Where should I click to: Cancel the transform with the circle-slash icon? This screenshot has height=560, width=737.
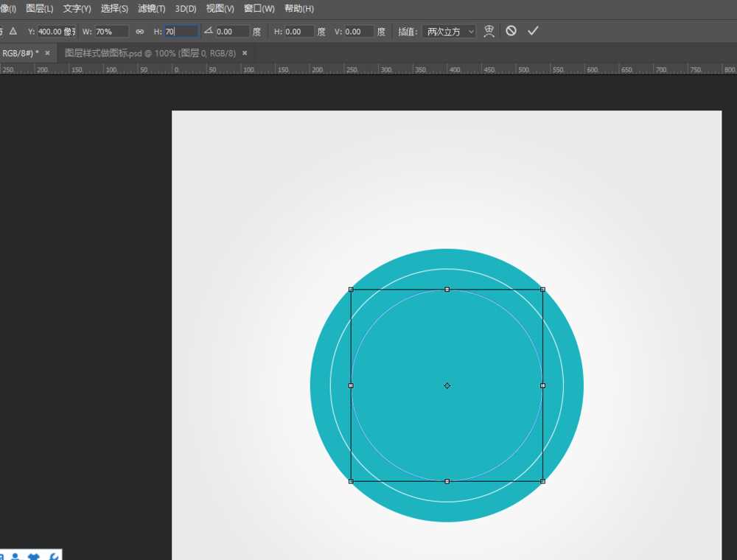coord(511,31)
